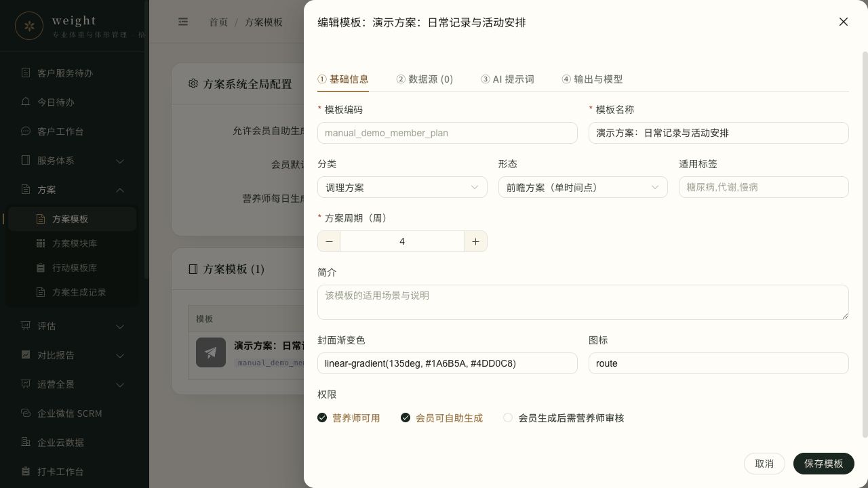
Task: Toggle the sidebar collapse hamburger icon
Action: [x=183, y=22]
